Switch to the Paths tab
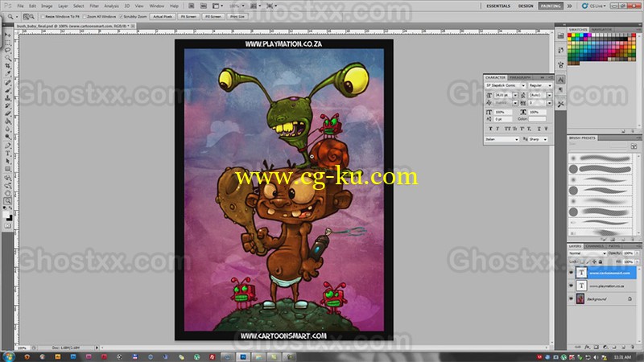This screenshot has width=644, height=362. coord(614,246)
